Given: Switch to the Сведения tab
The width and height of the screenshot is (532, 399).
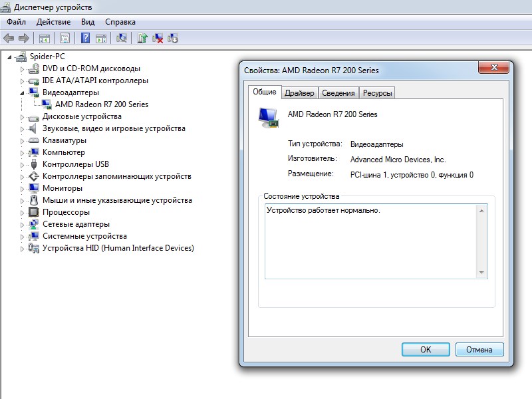Looking at the screenshot, I should [338, 93].
